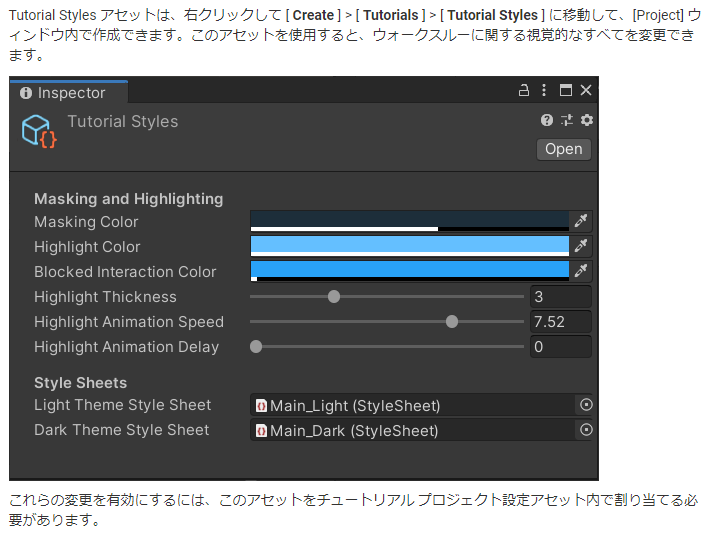Click the Masking and Highlighting header
This screenshot has height=535, width=702.
[x=128, y=199]
